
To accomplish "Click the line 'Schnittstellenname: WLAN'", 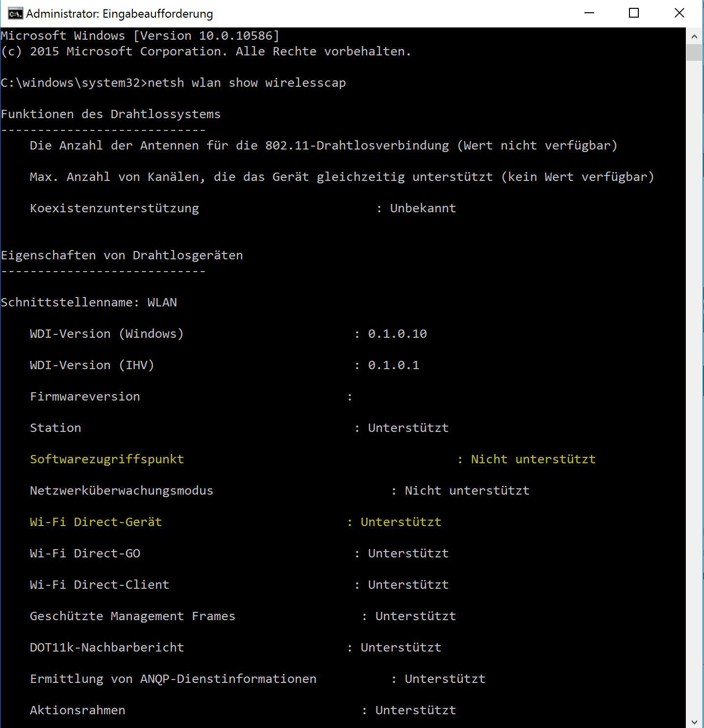I will [89, 302].
